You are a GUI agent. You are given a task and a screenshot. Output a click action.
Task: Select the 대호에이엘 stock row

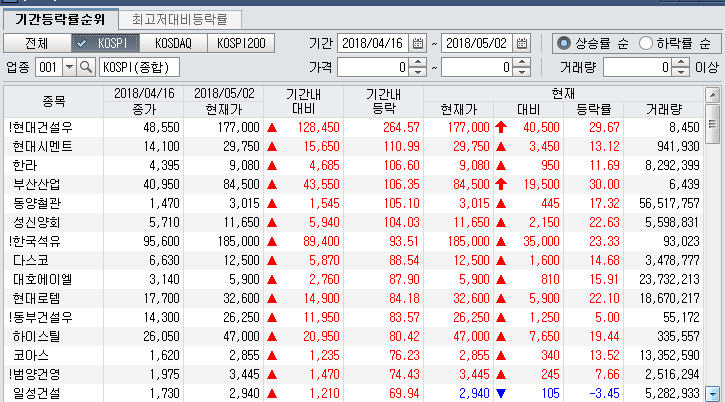point(354,279)
